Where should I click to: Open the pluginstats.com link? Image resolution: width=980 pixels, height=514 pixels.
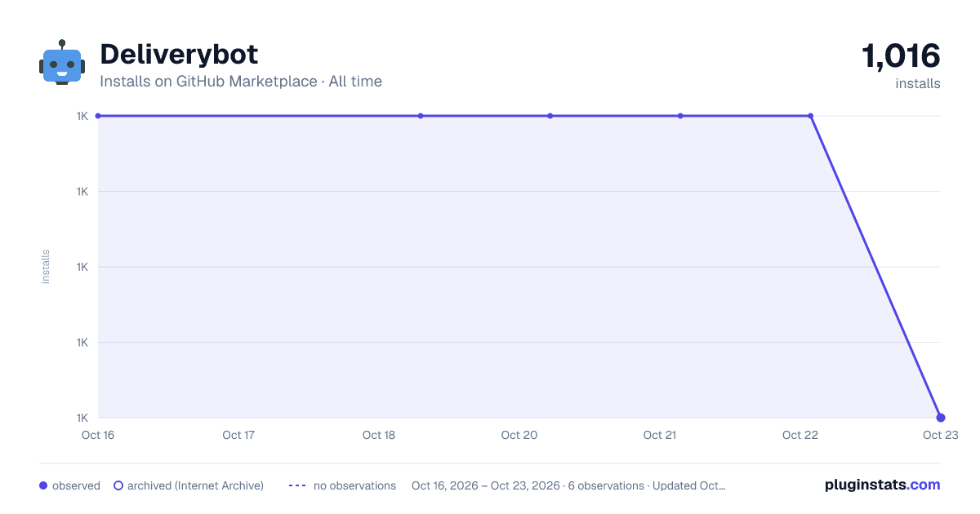tap(883, 485)
